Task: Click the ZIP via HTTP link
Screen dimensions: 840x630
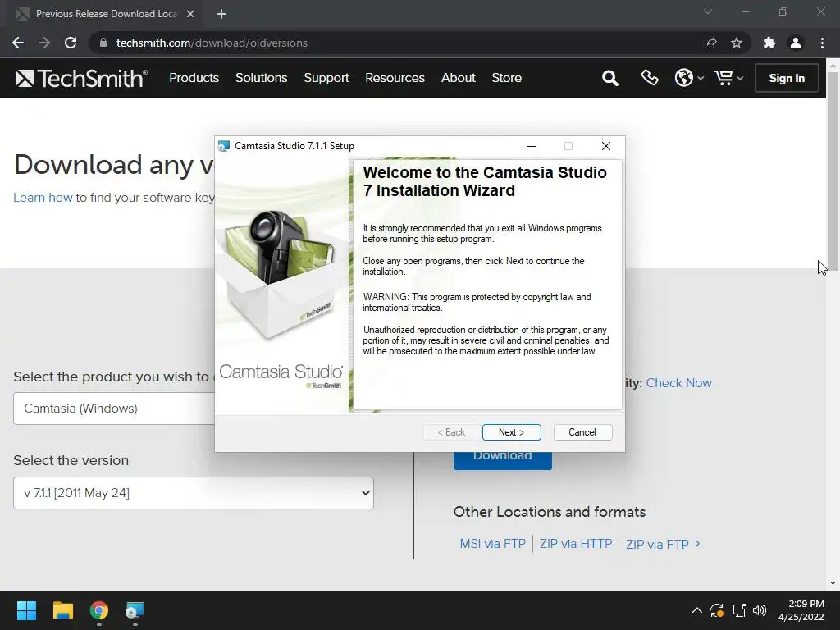Action: tap(576, 544)
